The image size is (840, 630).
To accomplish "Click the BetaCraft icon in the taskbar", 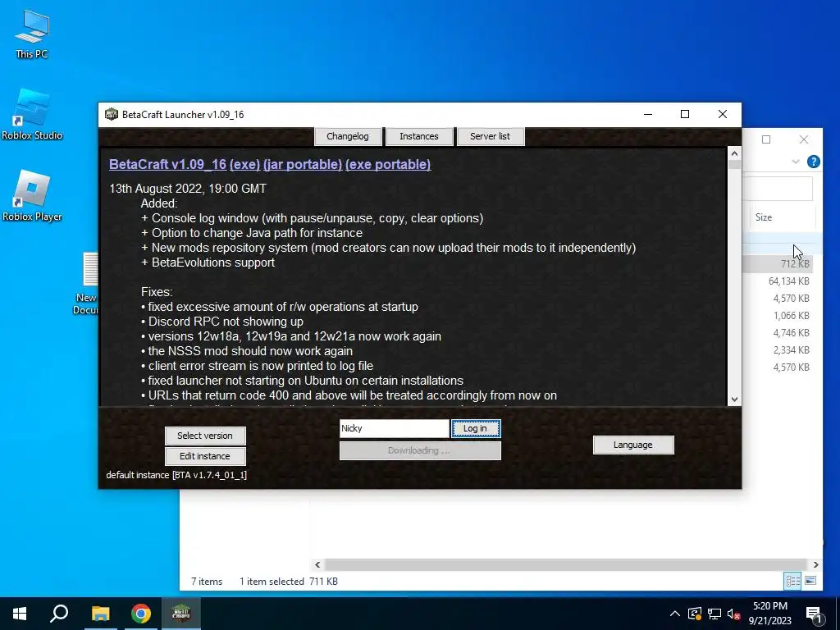I will (x=181, y=614).
